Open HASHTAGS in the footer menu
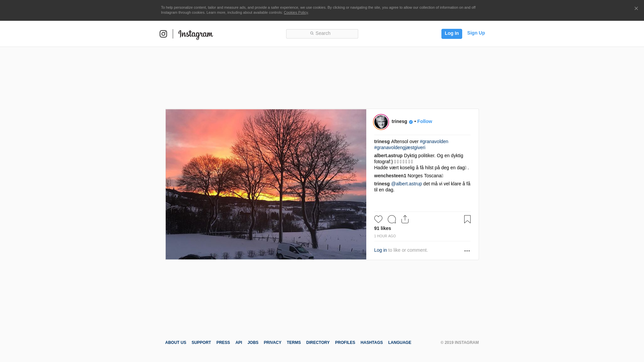 372,343
